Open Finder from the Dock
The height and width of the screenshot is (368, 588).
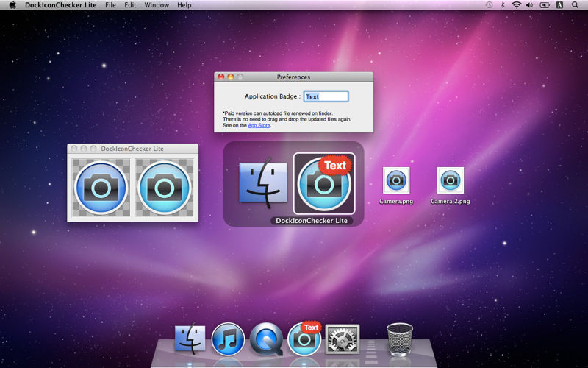190,339
